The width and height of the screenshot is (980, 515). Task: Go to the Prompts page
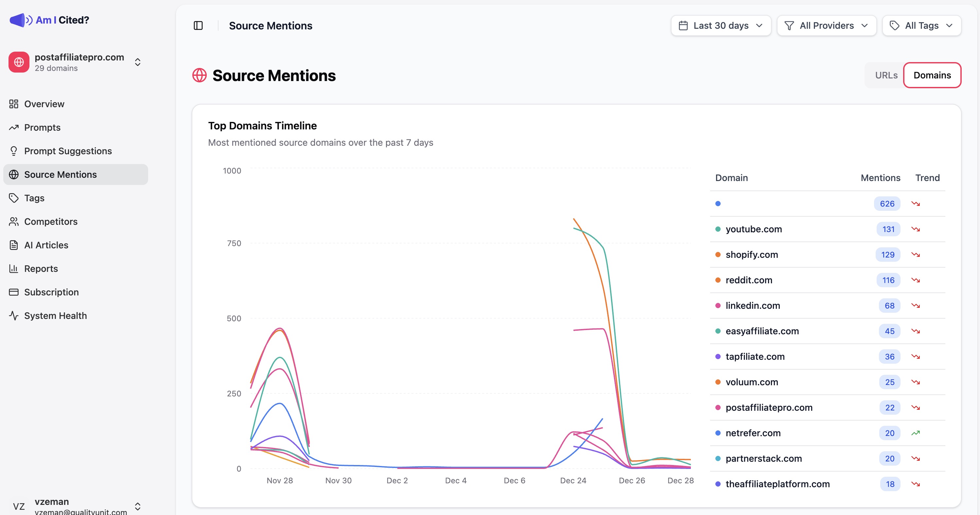click(42, 127)
